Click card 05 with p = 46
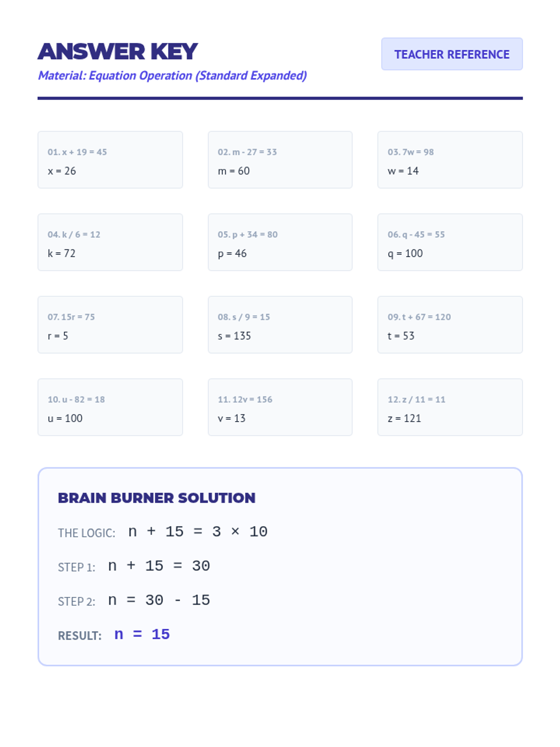Viewport: 560px width, 747px height. (280, 242)
